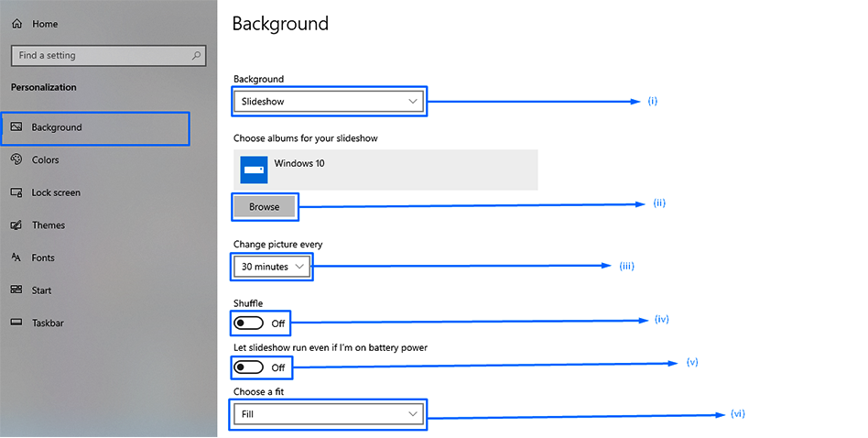This screenshot has height=438, width=868.
Task: Click the search magnifier icon
Action: click(x=196, y=56)
